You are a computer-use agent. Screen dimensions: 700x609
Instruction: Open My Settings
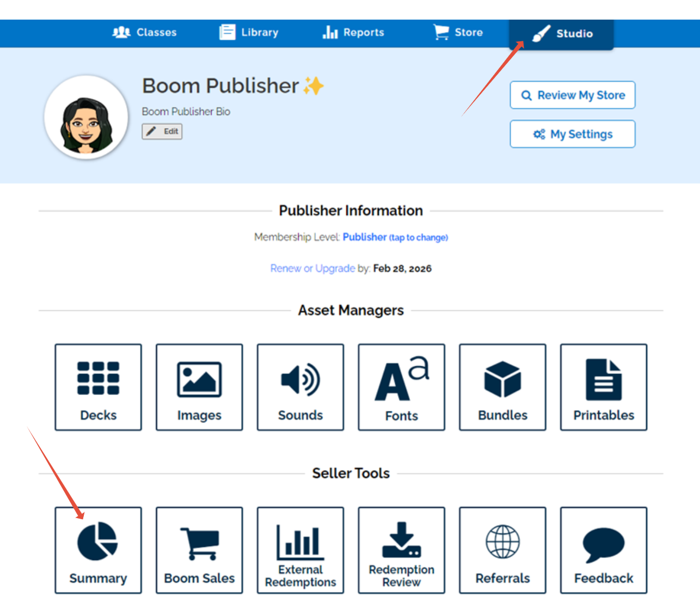tap(573, 134)
